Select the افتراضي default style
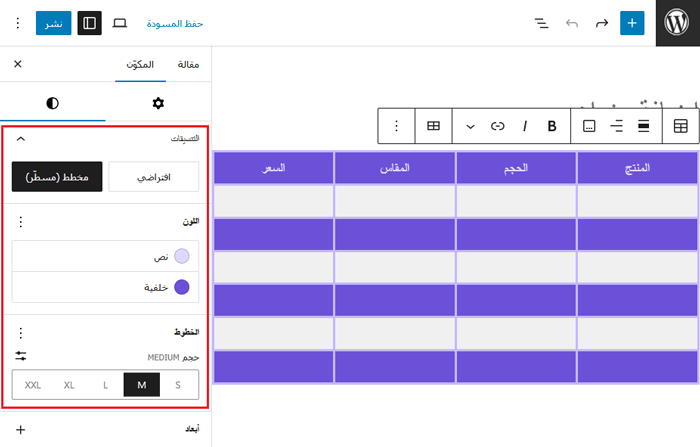 pos(154,177)
